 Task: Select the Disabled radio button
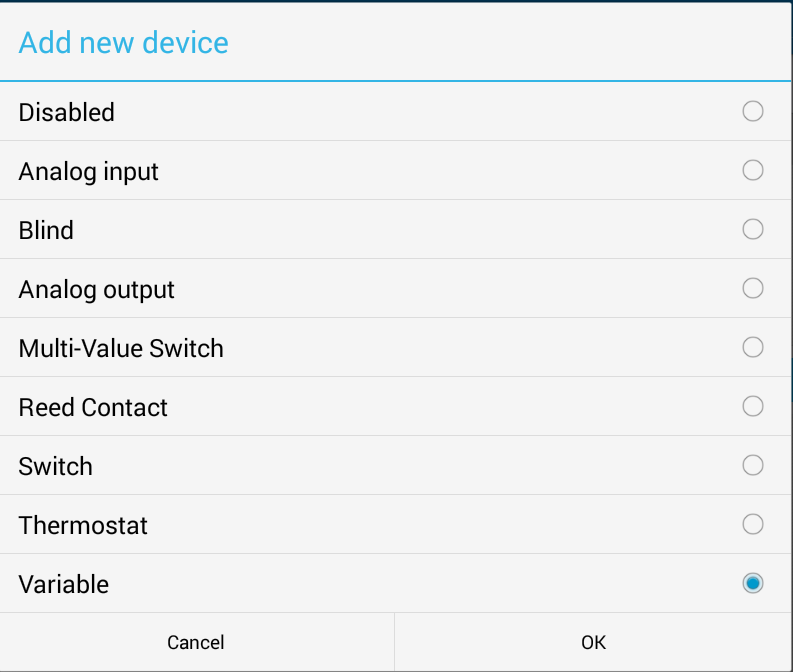pos(753,111)
